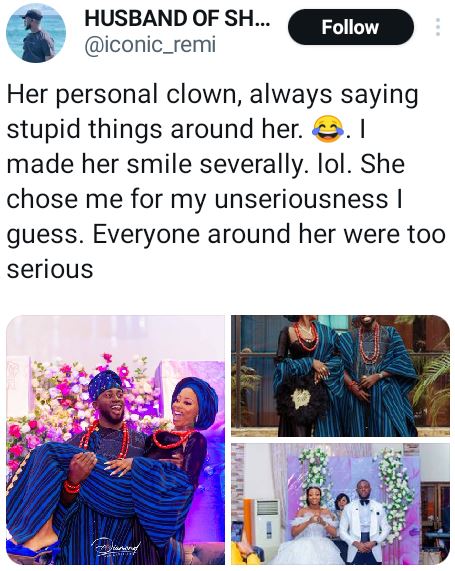455x571 pixels.
Task: Click the photographer watermark signature on left photo
Action: (x=115, y=547)
